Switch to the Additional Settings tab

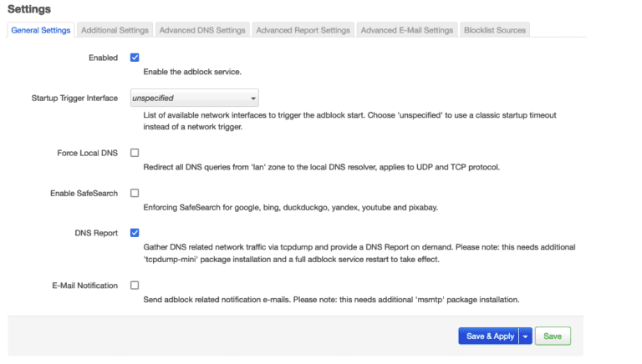(115, 30)
